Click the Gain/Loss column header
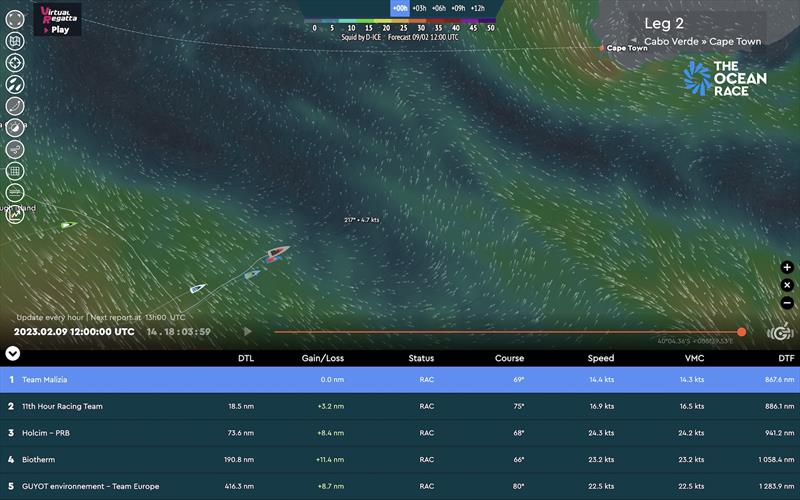Screen dimensions: 800x500 [x=322, y=358]
